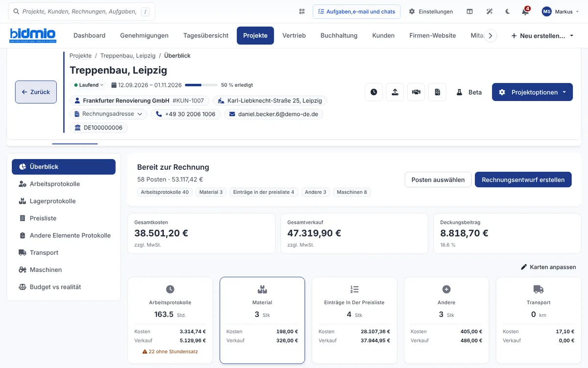Open Maschinen in the sidebar

[x=64, y=270]
